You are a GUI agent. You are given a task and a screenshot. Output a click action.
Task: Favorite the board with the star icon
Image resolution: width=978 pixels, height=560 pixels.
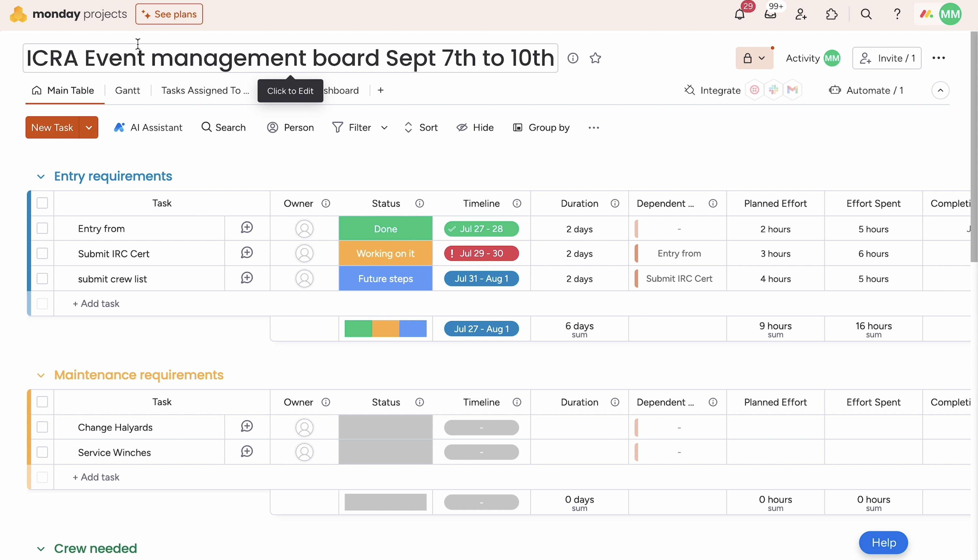tap(595, 58)
